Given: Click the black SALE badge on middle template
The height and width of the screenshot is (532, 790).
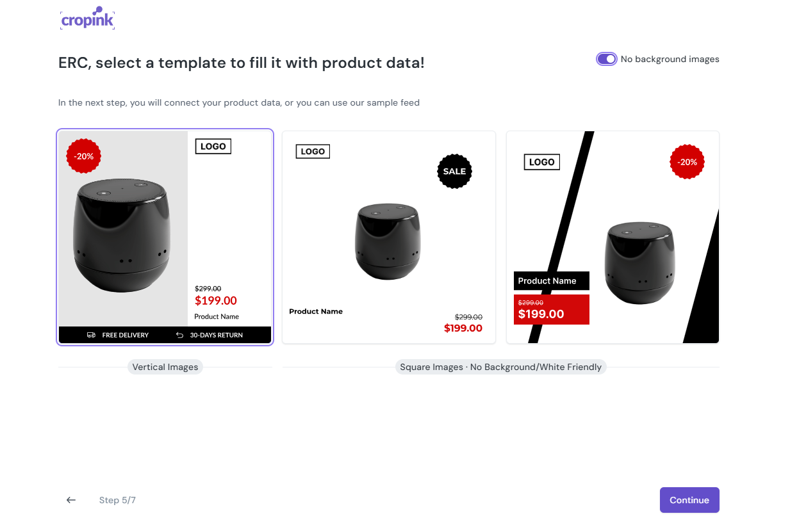Looking at the screenshot, I should click(454, 171).
